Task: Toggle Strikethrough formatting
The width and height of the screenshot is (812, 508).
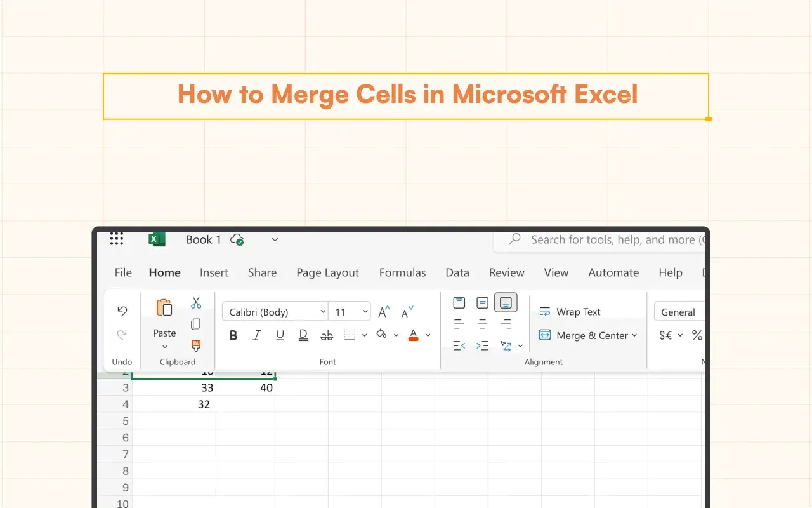Action: pyautogui.click(x=327, y=335)
